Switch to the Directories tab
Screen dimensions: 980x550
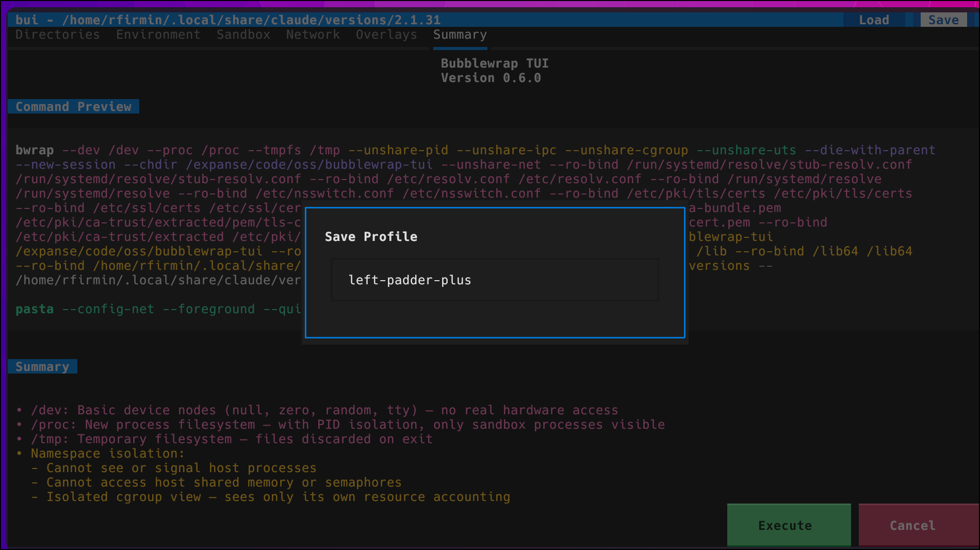[x=57, y=35]
